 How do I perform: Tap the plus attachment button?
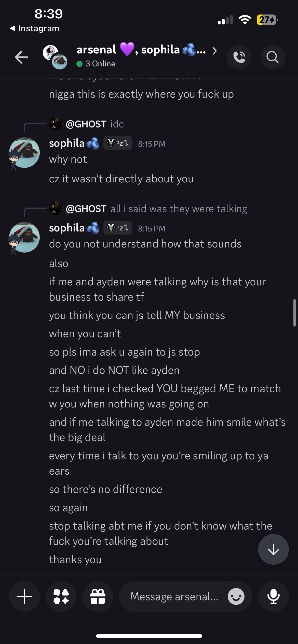24,596
